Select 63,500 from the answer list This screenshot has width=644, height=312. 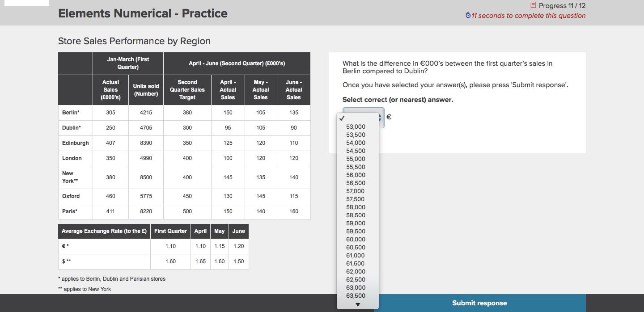(x=355, y=295)
